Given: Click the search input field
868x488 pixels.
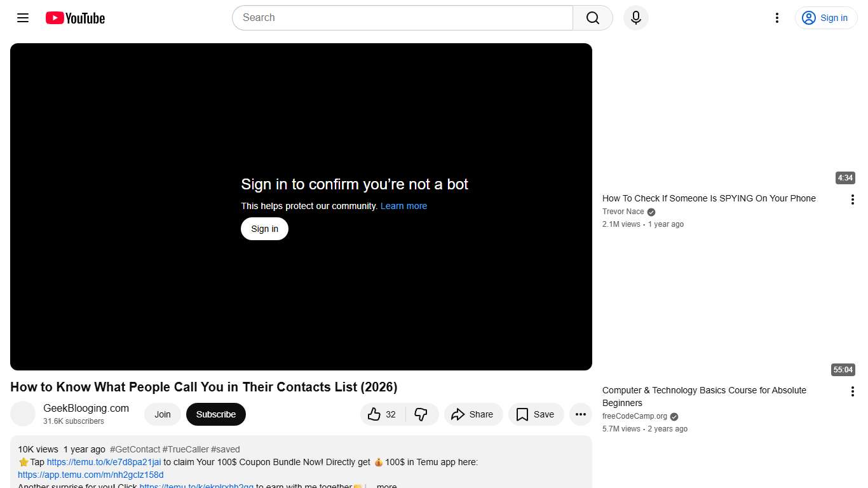Looking at the screenshot, I should coord(400,18).
